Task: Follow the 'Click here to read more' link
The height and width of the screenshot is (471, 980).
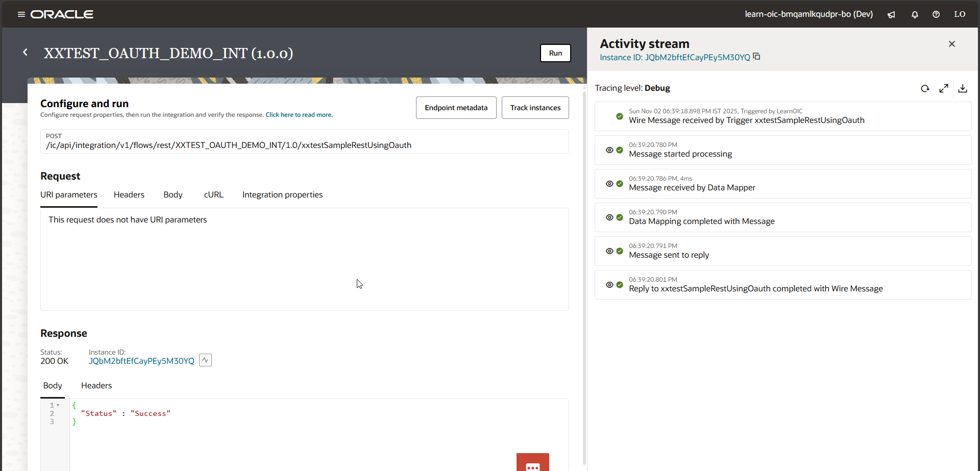Action: click(x=299, y=115)
